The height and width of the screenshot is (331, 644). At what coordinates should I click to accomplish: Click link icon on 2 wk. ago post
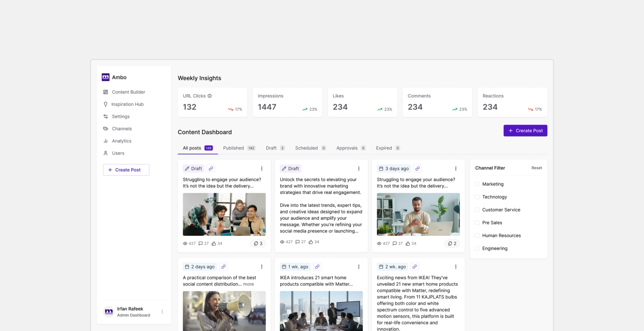[414, 267]
